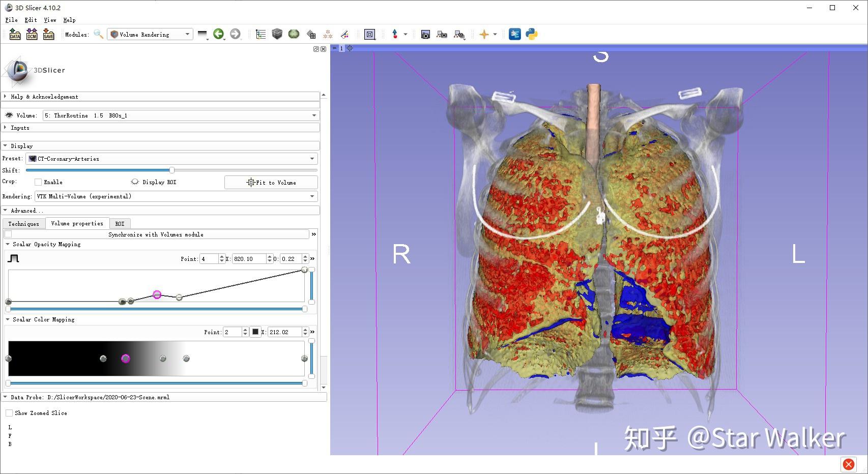Screen dimensions: 868x474
Task: Check the Show Zoomed Slice box
Action: (x=9, y=412)
